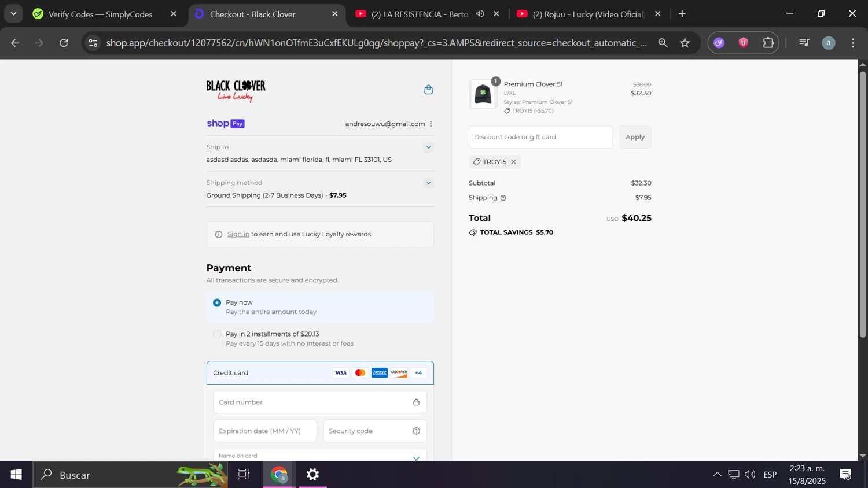Reload the checkout page
Image resolution: width=868 pixels, height=488 pixels.
coord(64,43)
